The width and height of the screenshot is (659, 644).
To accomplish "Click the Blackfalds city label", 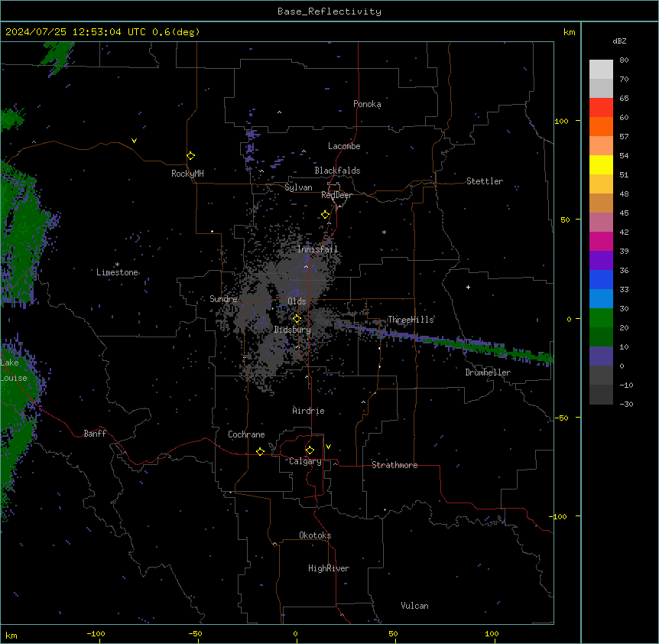I will (337, 171).
